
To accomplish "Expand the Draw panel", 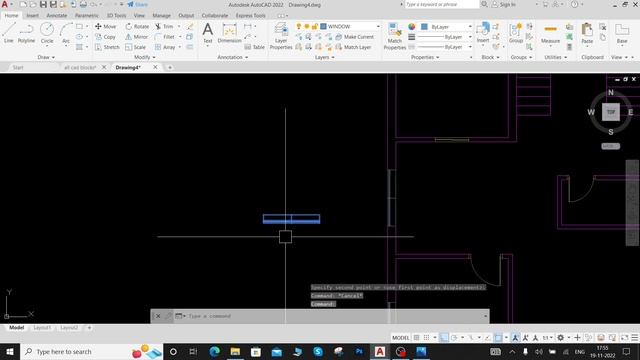I will (46, 57).
